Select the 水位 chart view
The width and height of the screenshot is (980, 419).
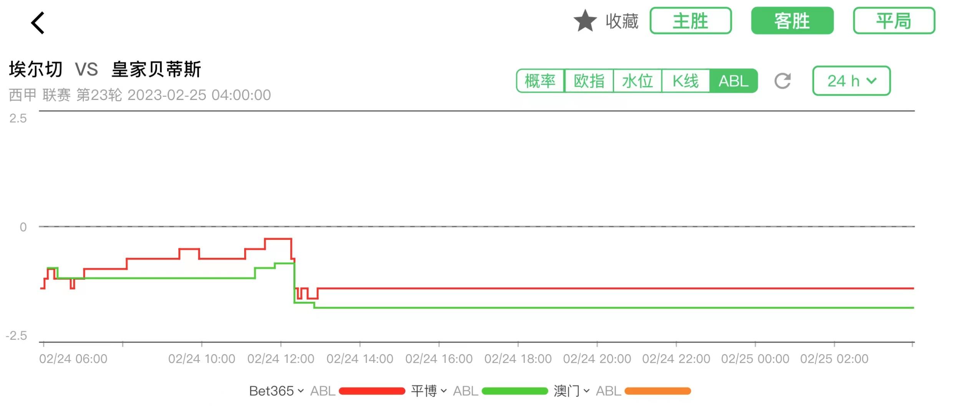click(x=637, y=81)
